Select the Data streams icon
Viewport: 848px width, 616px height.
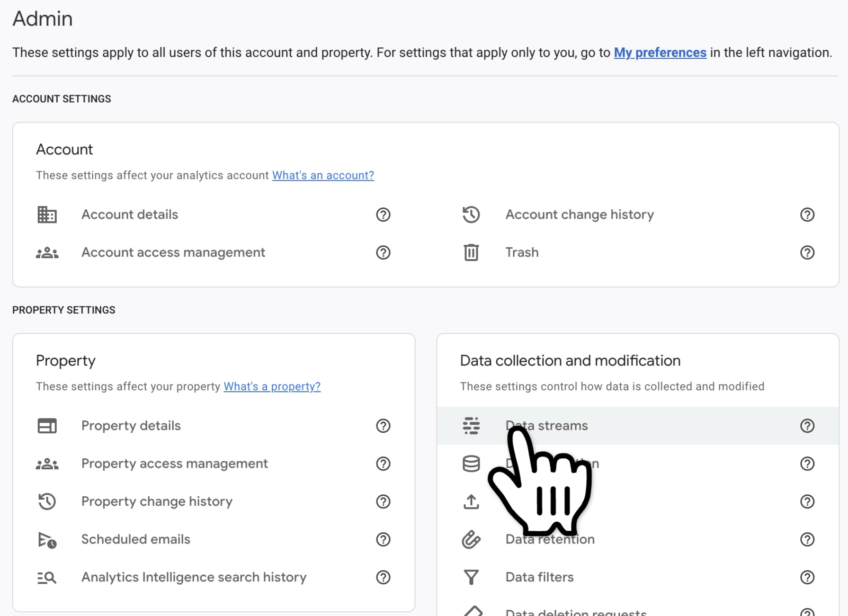[472, 426]
